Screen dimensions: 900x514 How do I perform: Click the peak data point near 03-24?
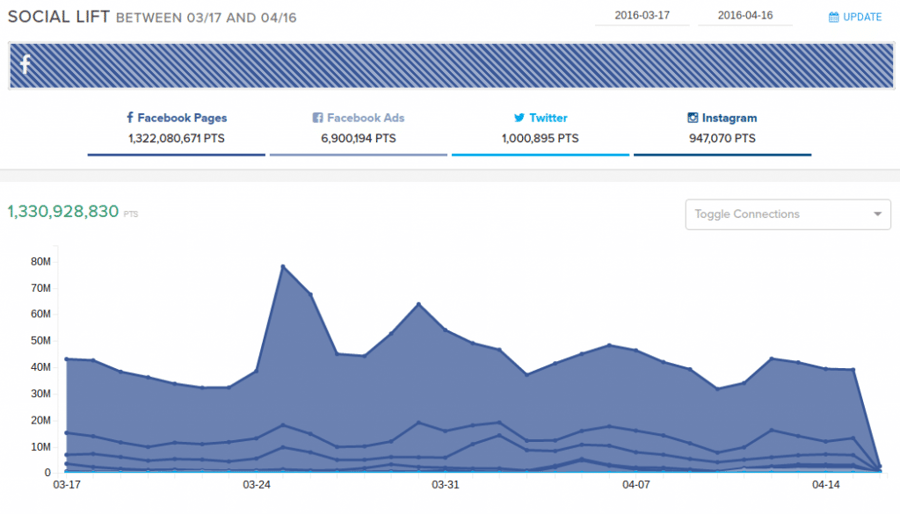[283, 266]
